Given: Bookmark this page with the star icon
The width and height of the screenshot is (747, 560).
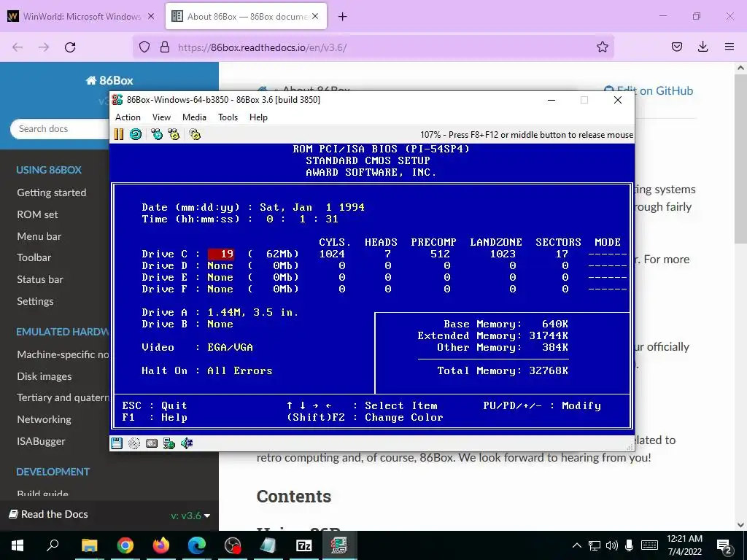Looking at the screenshot, I should tap(602, 47).
